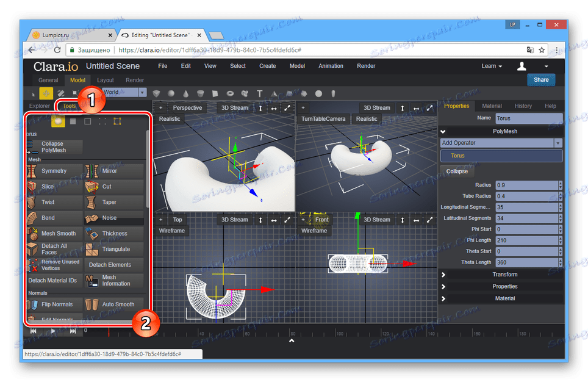Toggle Realistic shading in Perspective viewport
588x382 pixels.
pyautogui.click(x=170, y=119)
